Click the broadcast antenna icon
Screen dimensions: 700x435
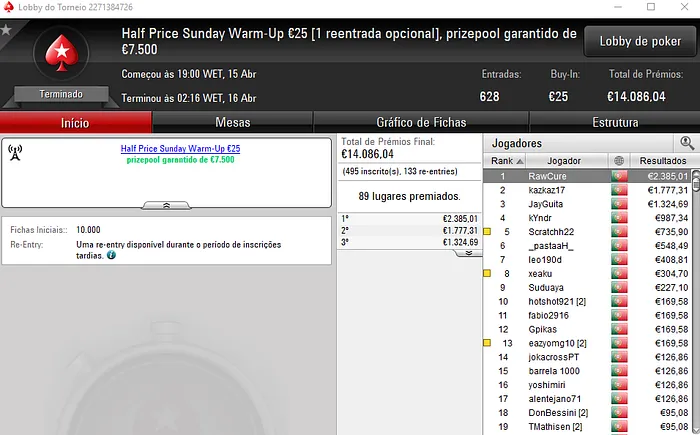point(15,153)
